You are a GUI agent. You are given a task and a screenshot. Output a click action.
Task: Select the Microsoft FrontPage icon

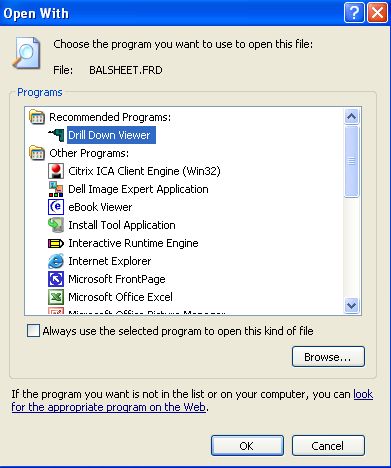click(x=56, y=279)
